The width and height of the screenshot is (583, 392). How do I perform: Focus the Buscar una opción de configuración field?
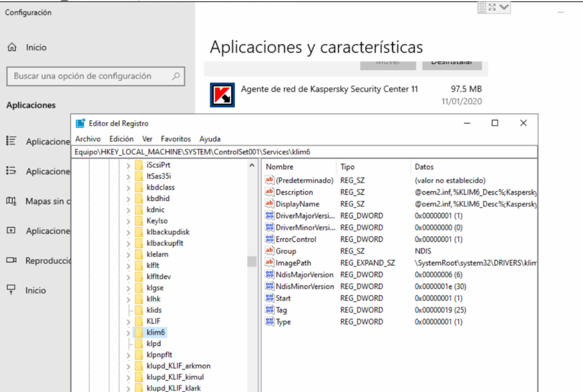click(95, 76)
